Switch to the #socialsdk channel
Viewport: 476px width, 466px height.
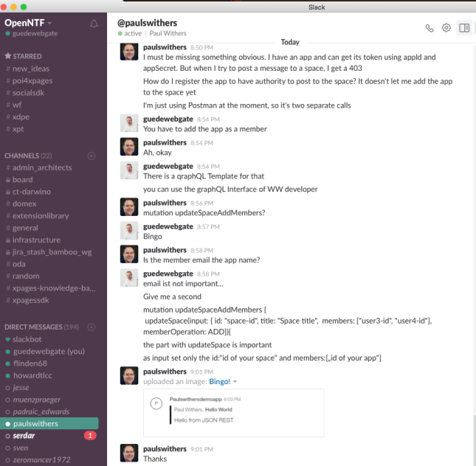click(25, 93)
